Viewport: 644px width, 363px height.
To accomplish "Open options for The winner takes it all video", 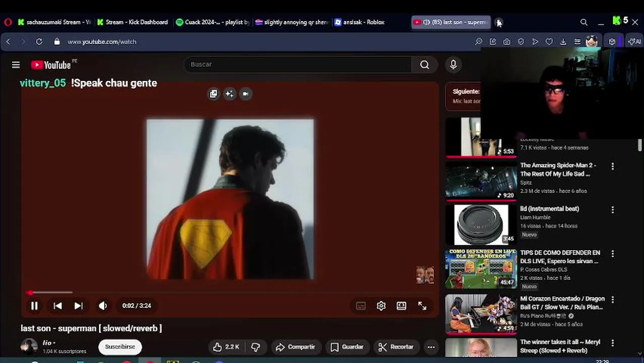I will coord(613,343).
